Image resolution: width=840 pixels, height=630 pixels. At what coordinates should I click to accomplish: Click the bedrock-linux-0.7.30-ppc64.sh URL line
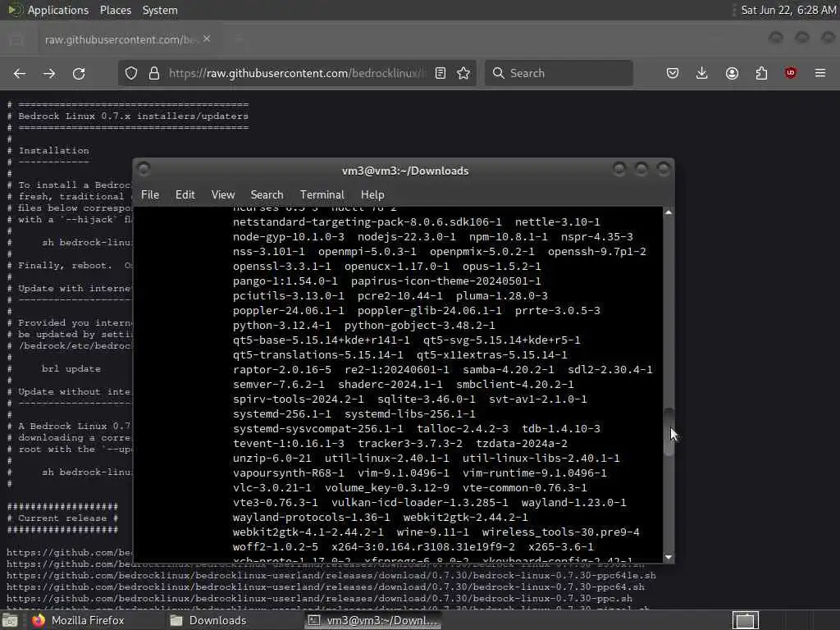click(x=325, y=587)
